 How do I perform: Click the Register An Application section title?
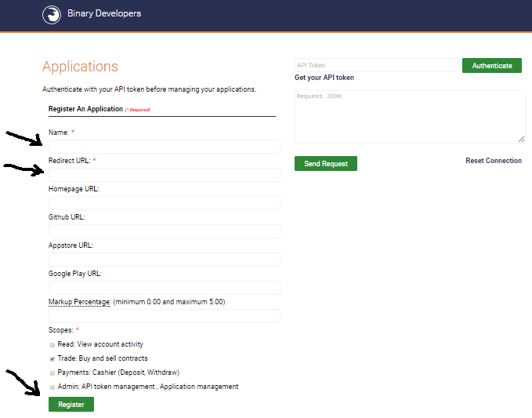(85, 109)
